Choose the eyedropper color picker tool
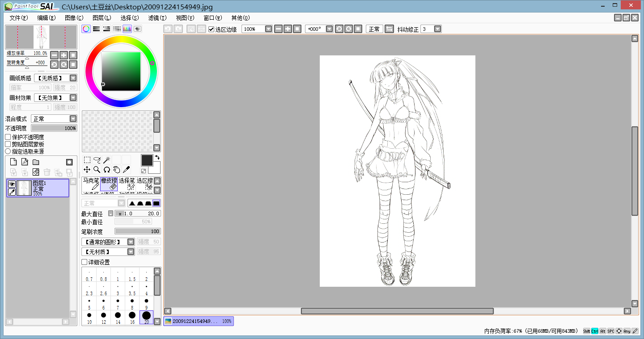The height and width of the screenshot is (339, 644). coord(126,170)
